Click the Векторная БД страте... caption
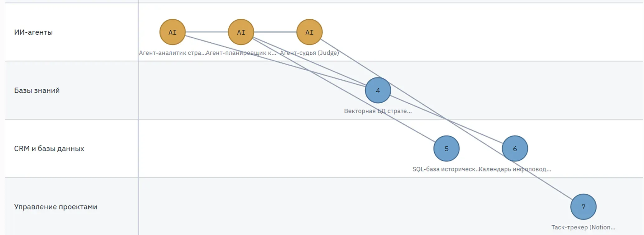Viewport: 644px width, 235px height. (378, 111)
